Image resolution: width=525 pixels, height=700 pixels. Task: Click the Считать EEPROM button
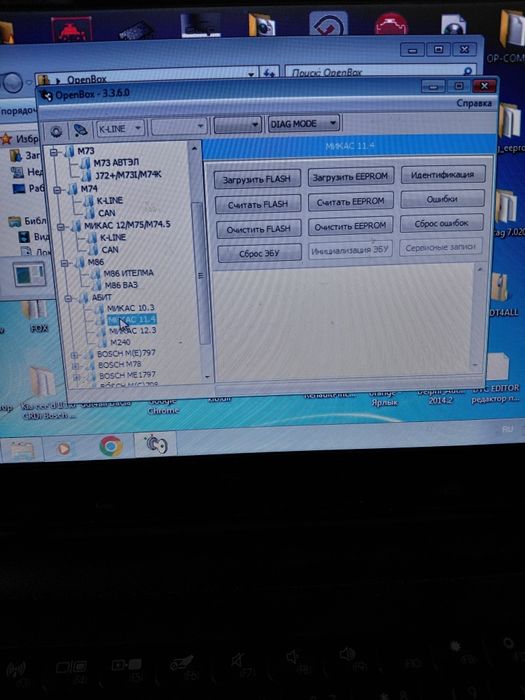coord(350,202)
